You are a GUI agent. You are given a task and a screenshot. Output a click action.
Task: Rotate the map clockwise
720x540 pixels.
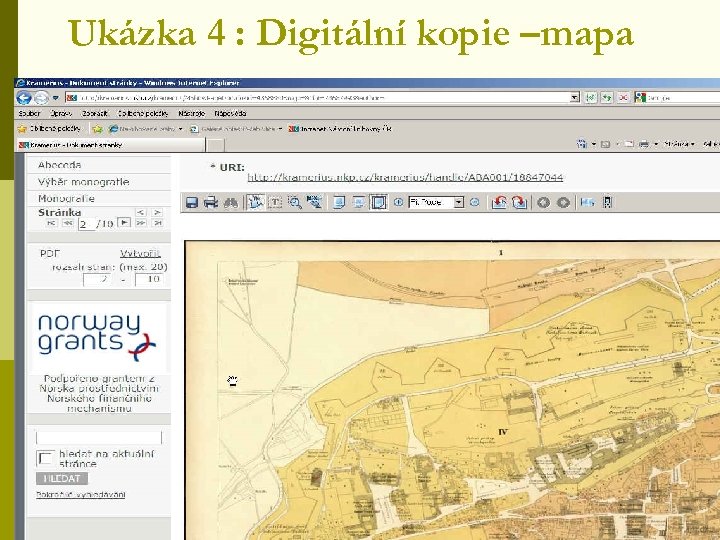coord(519,202)
